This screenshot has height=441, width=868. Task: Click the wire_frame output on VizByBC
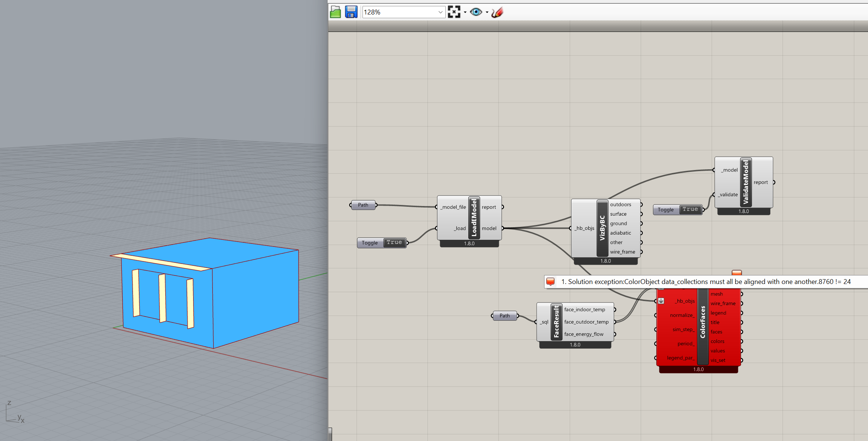click(622, 252)
